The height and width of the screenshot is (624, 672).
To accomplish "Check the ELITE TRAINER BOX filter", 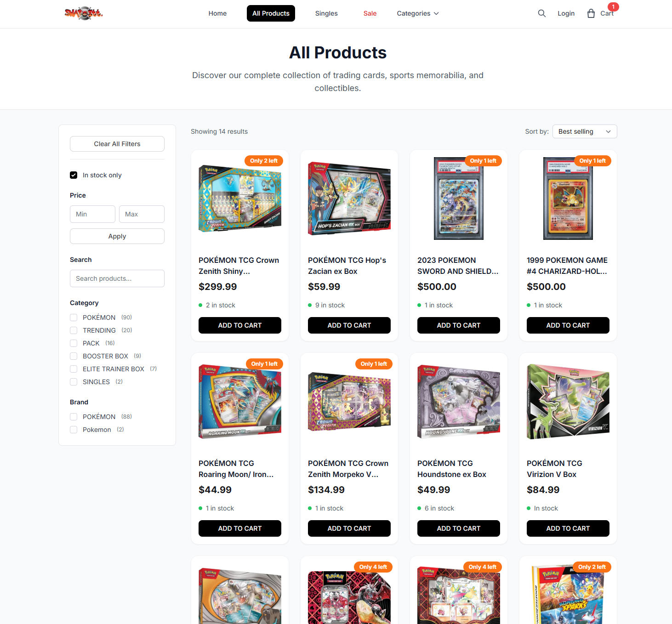I will [x=74, y=369].
